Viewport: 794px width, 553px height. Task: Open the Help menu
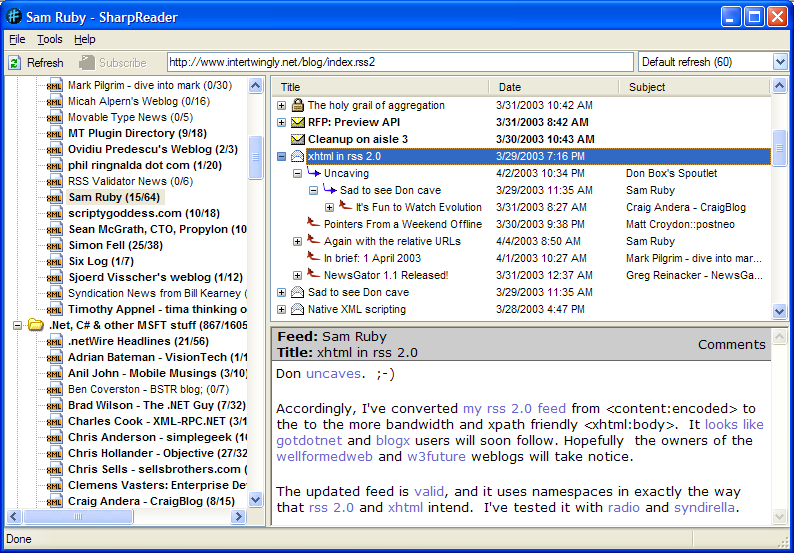85,39
